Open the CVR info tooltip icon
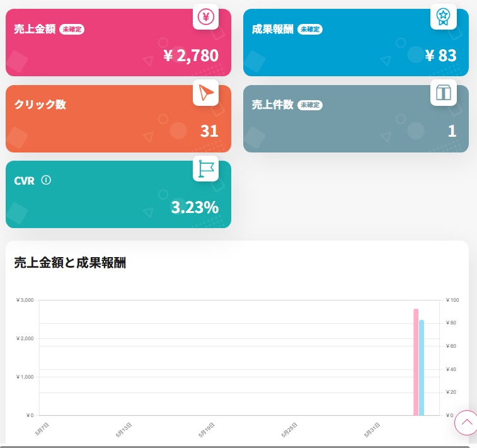The height and width of the screenshot is (448, 477). pyautogui.click(x=46, y=180)
